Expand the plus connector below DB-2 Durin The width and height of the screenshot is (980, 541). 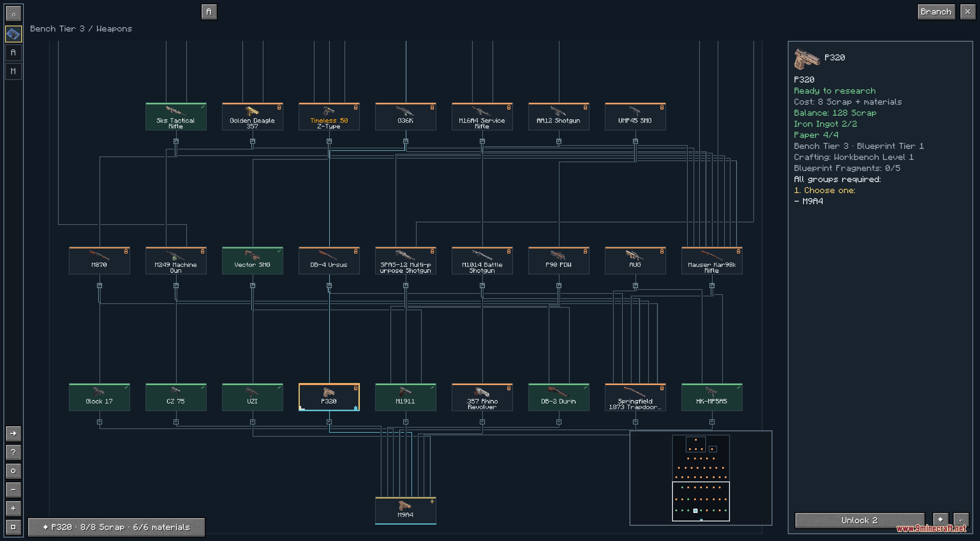559,422
